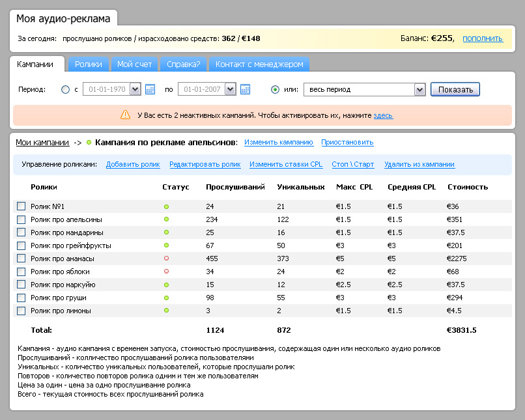Click the пополнить balance link
525x420 pixels.
[x=483, y=38]
